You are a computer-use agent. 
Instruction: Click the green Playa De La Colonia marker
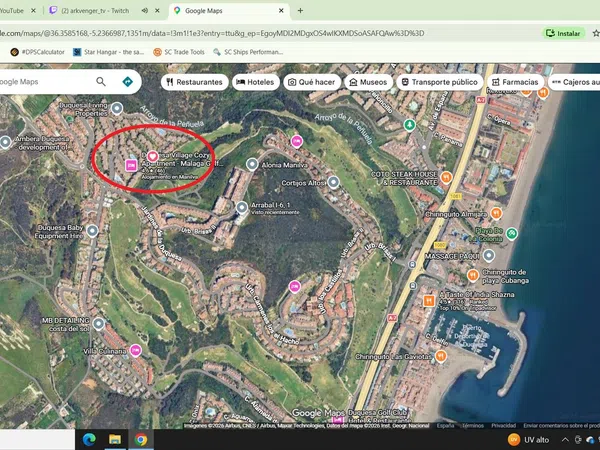512,233
